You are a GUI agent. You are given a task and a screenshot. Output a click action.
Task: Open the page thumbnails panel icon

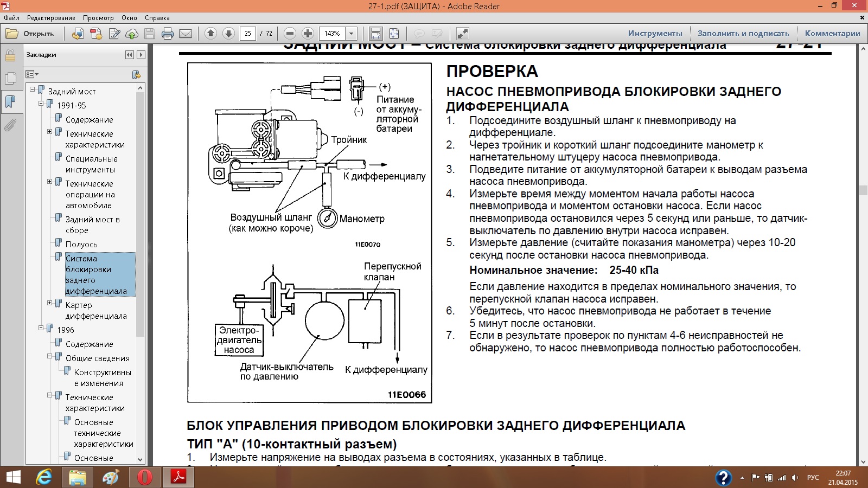pyautogui.click(x=10, y=79)
